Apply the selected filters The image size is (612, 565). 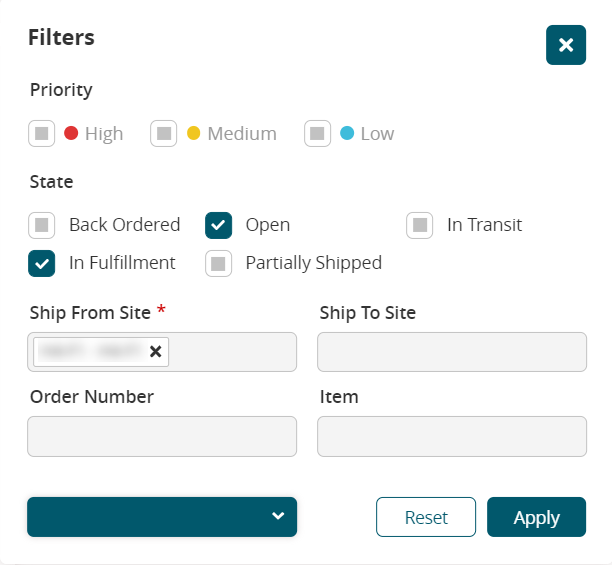[536, 517]
